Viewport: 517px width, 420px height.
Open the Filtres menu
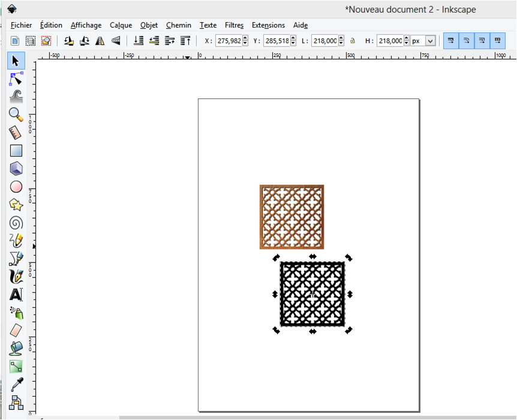pos(234,25)
